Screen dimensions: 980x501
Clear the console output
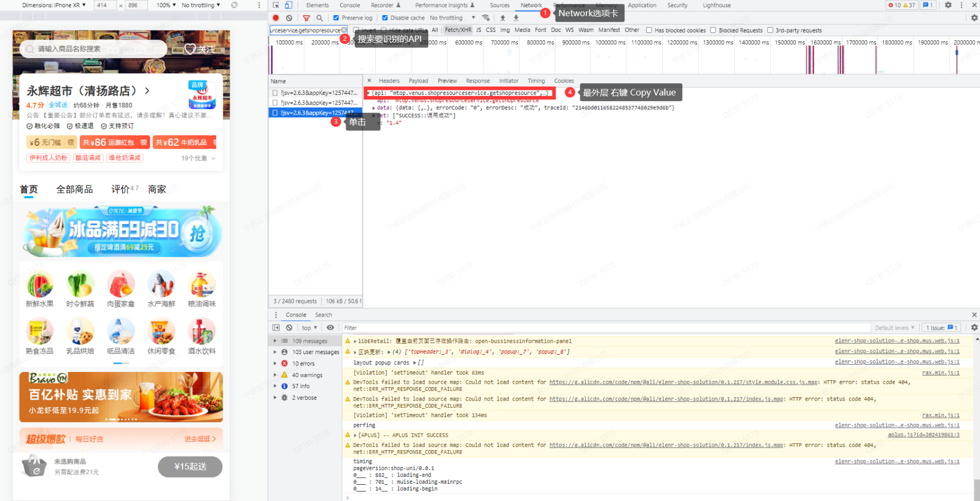289,328
